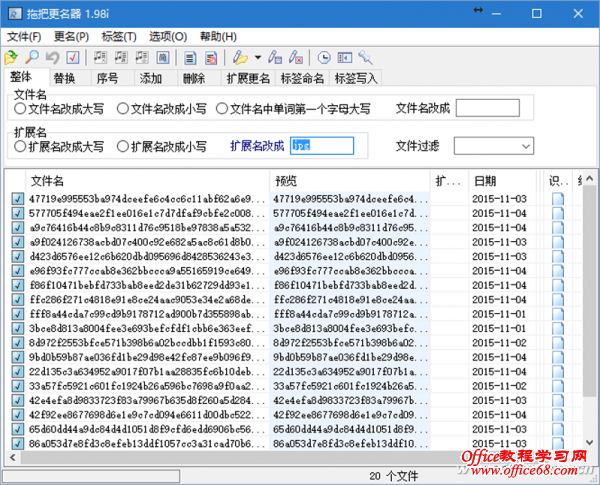The width and height of the screenshot is (600, 485).
Task: Click the column layout toolbar icon
Action: point(345,58)
